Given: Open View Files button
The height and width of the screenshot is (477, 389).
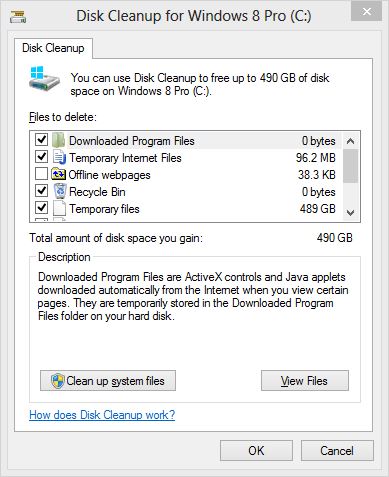Looking at the screenshot, I should click(x=305, y=381).
